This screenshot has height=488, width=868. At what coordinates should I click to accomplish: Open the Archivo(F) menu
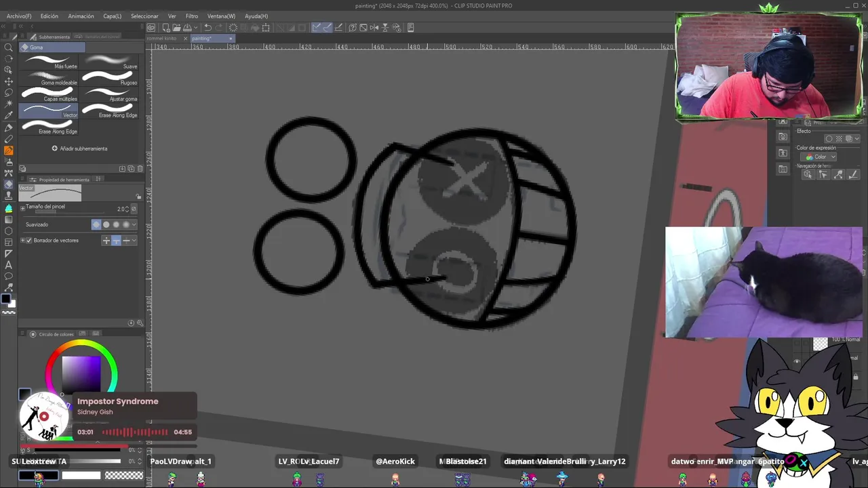coord(19,16)
